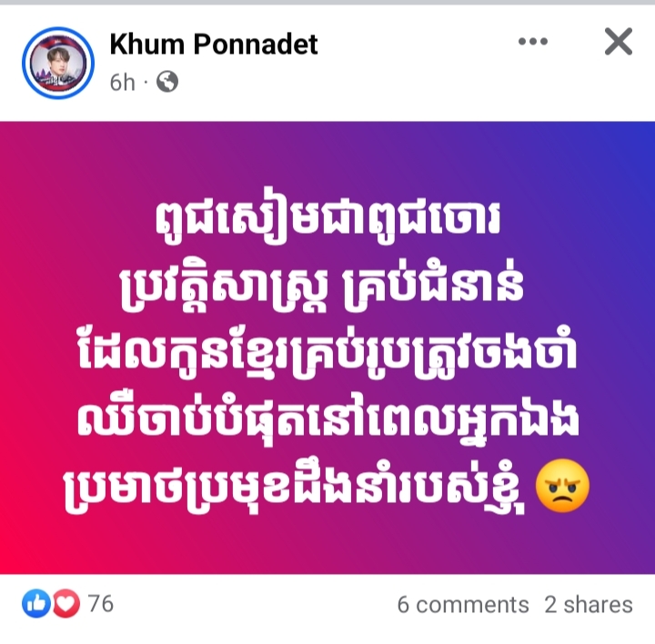This screenshot has height=644, width=655.
Task: Click the globe public audience icon
Action: pos(167,82)
